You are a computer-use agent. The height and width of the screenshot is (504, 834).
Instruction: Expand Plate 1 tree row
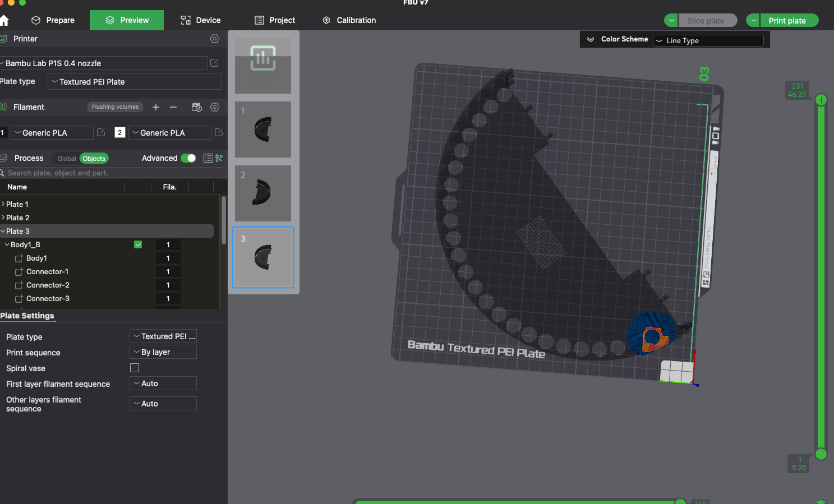coord(3,204)
